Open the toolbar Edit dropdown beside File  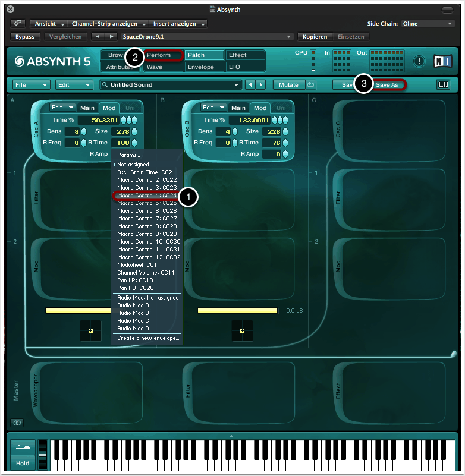74,85
